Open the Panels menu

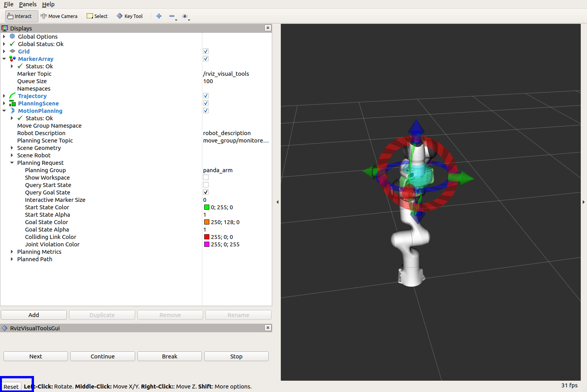[x=27, y=4]
